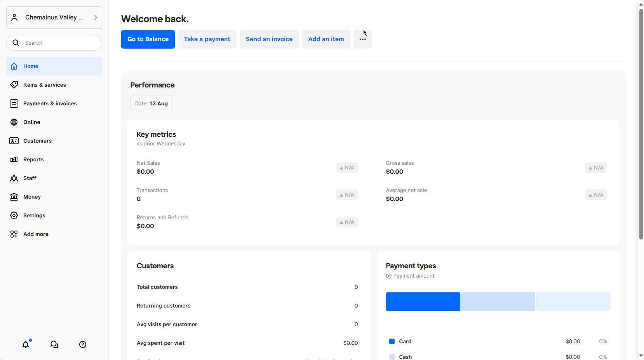Switch to Take a payment

pyautogui.click(x=207, y=39)
